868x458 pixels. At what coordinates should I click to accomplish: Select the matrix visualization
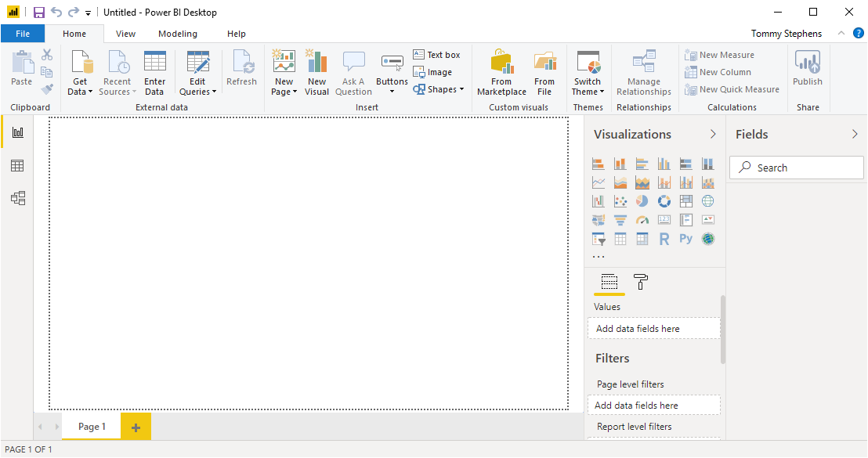[x=642, y=239]
